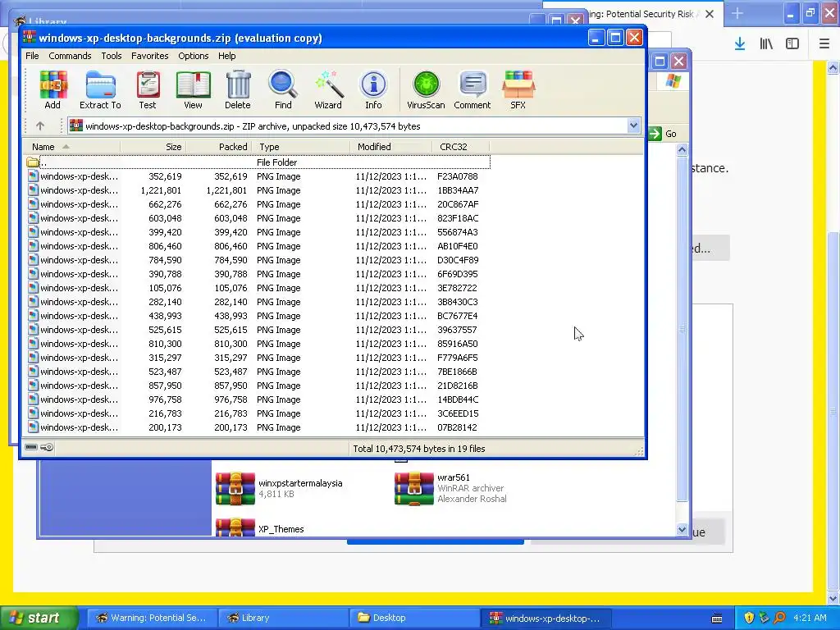This screenshot has width=840, height=630.
Task: Select the file sized 1,221,801
Action: (258, 190)
